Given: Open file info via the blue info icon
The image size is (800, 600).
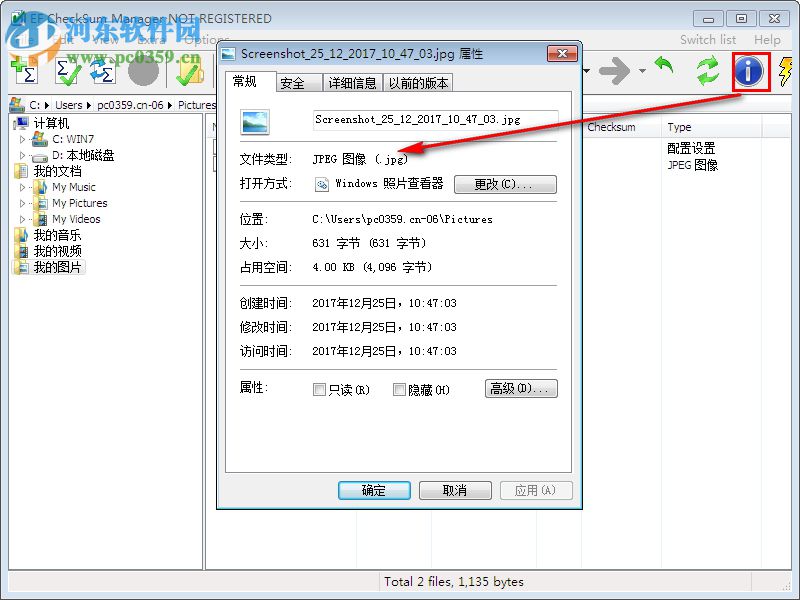Looking at the screenshot, I should pyautogui.click(x=748, y=71).
